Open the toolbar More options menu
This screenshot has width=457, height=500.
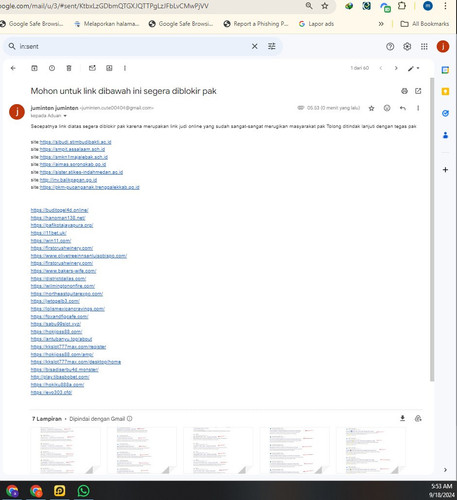coord(125,68)
